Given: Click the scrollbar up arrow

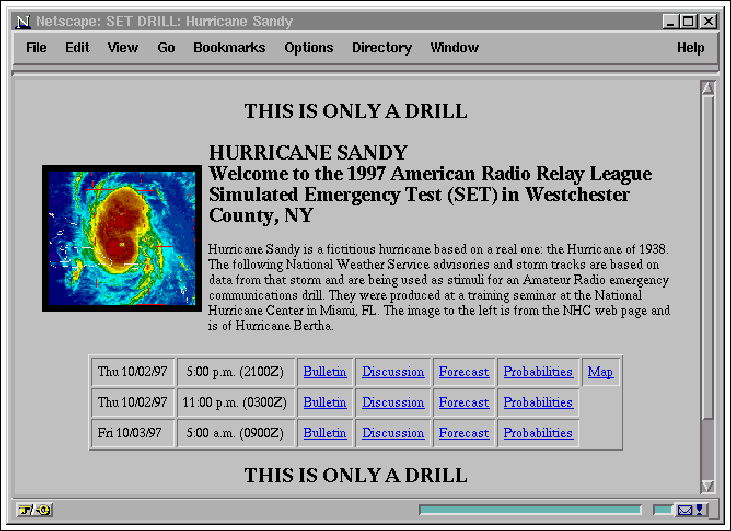Looking at the screenshot, I should click(x=708, y=89).
